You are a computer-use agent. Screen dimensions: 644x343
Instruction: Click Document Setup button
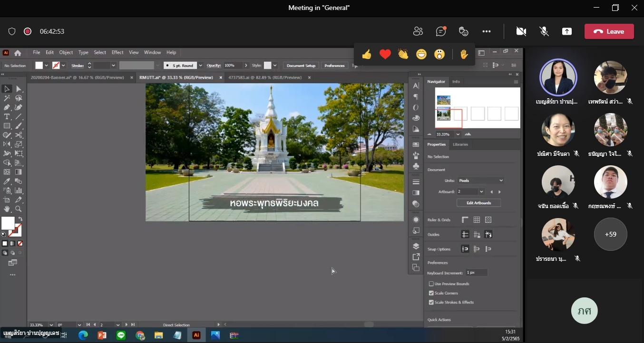point(301,66)
